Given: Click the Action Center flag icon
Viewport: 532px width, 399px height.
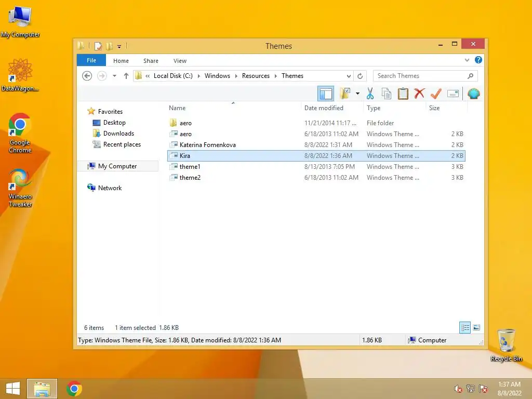Looking at the screenshot, I should click(483, 389).
